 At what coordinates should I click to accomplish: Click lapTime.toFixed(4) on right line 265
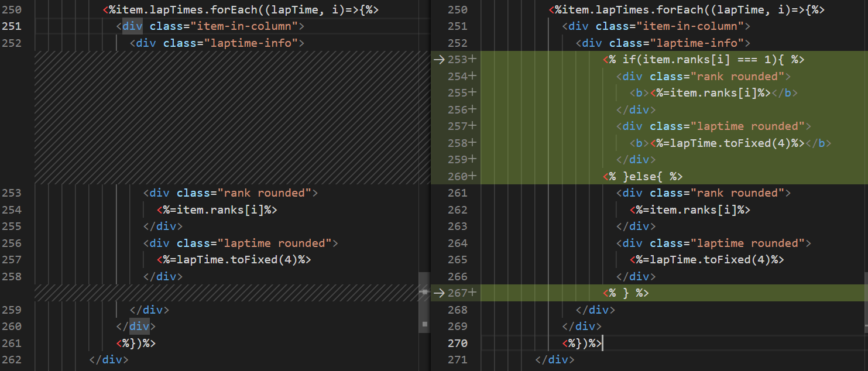pos(707,259)
